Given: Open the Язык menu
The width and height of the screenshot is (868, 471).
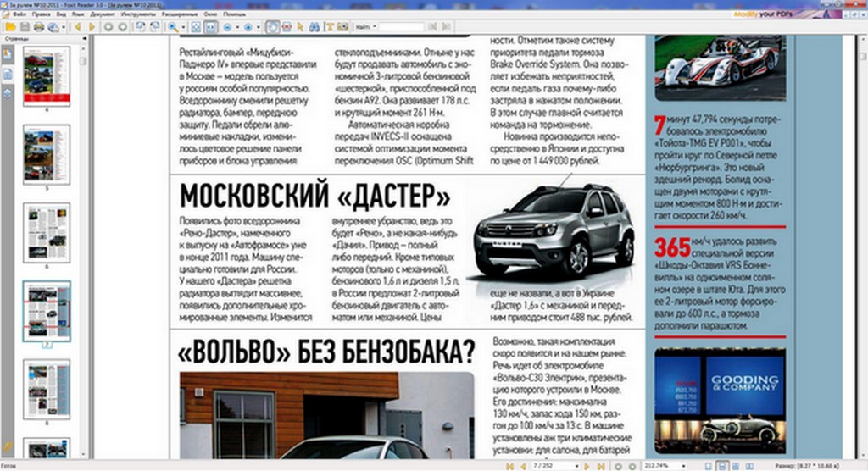Looking at the screenshot, I should [x=77, y=14].
